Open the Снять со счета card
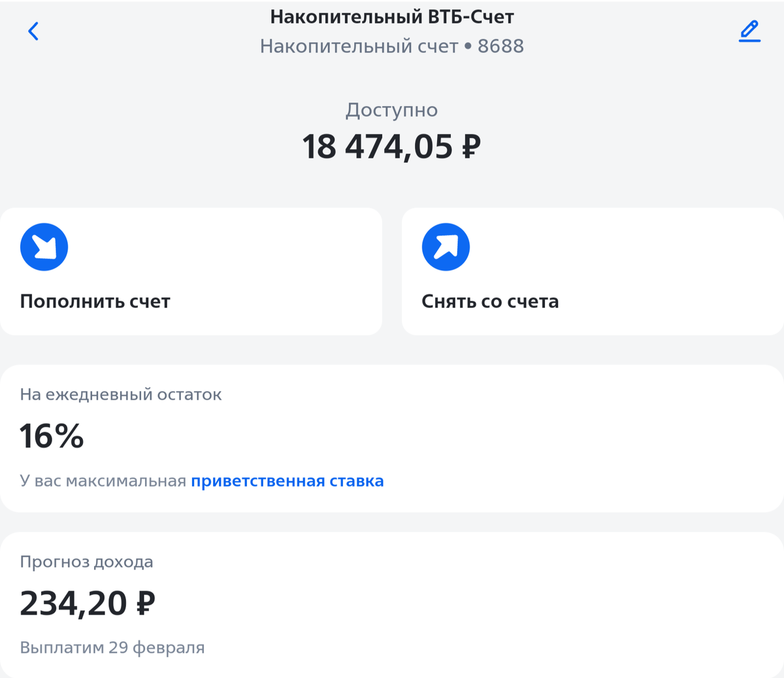Viewport: 784px width, 678px height. (593, 271)
